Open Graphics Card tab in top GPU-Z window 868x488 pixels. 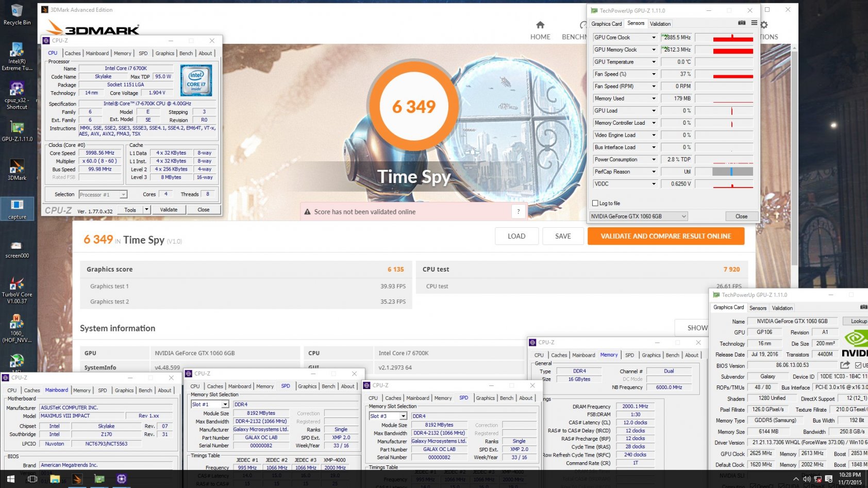tap(606, 24)
